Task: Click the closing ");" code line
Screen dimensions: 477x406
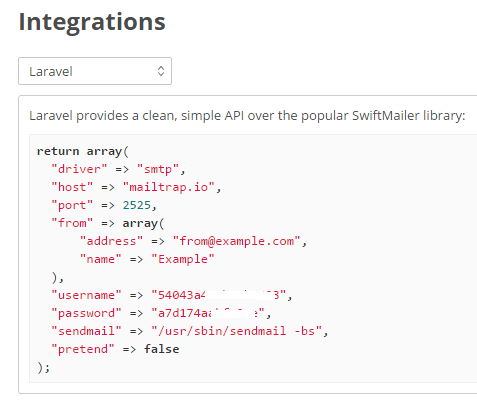Action: [43, 367]
